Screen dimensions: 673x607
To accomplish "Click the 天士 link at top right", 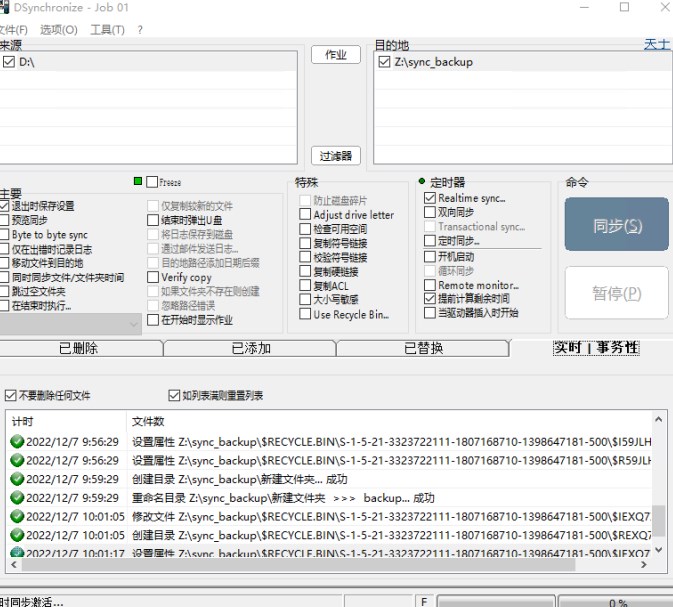I will (656, 45).
